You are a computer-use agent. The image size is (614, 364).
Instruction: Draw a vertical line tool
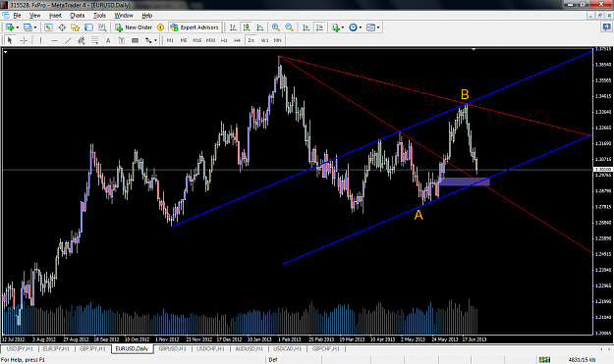[x=40, y=40]
